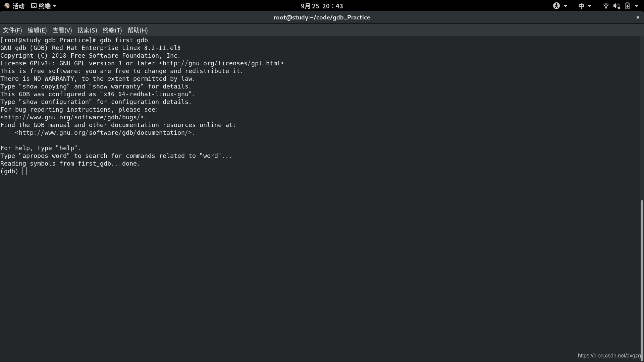Click the Wi-Fi network icon
This screenshot has width=644, height=362.
tap(606, 6)
